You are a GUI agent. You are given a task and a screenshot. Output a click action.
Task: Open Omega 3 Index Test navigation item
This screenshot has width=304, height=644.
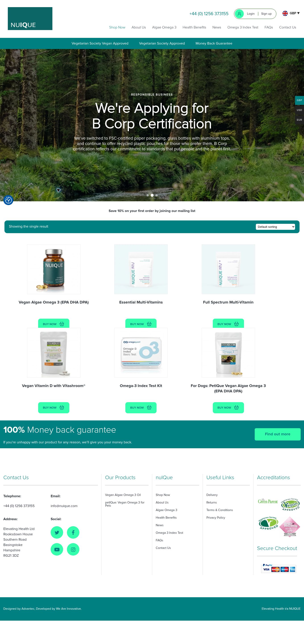point(243,27)
